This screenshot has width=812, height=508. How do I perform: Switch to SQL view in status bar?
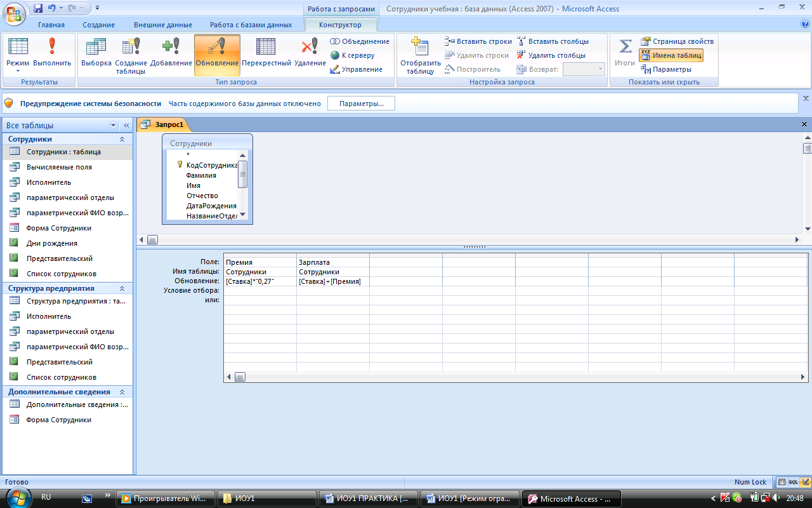793,482
